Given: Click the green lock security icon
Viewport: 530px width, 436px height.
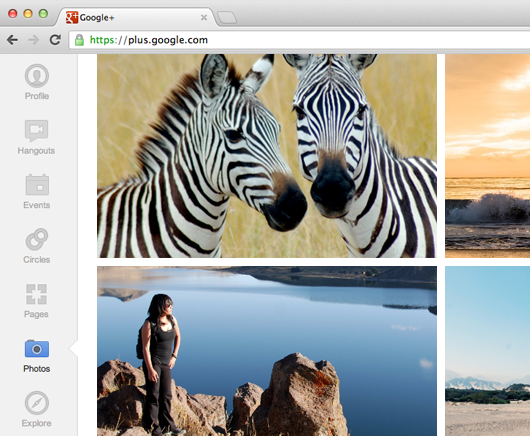Looking at the screenshot, I should pyautogui.click(x=79, y=40).
